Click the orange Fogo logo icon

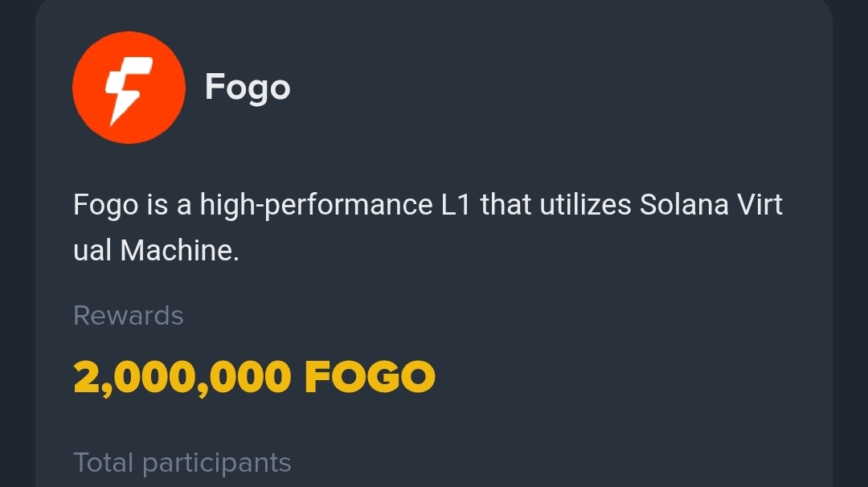(x=129, y=88)
